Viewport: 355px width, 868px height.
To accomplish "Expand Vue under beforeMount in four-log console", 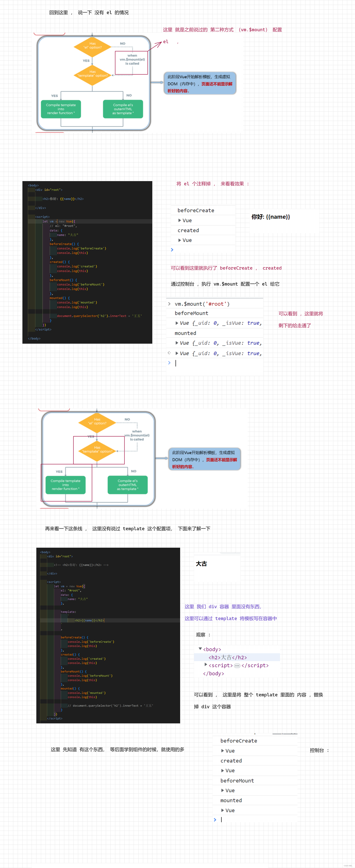I will (x=223, y=791).
